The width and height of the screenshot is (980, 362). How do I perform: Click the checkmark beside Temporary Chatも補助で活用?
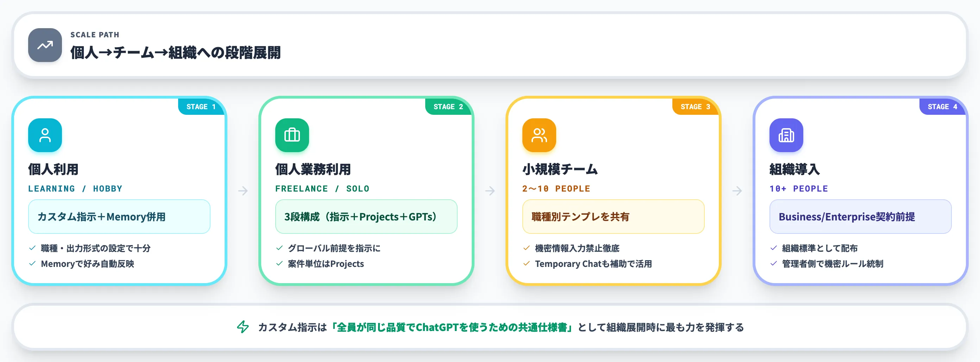coord(527,264)
